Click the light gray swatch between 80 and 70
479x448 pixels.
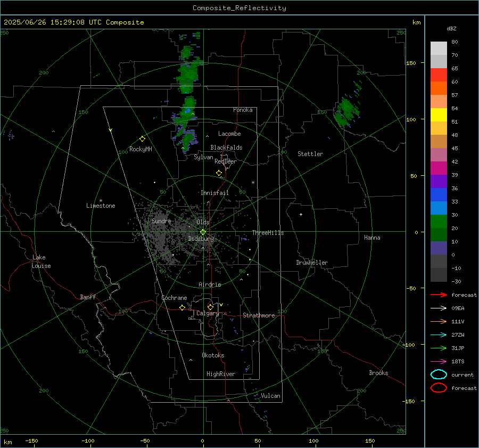tap(439, 48)
